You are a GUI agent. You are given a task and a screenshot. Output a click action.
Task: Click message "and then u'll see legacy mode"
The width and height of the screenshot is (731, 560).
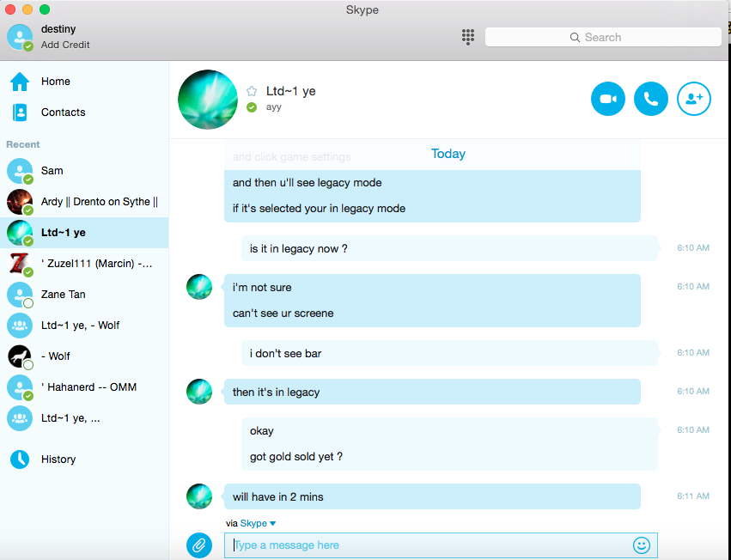pyautogui.click(x=308, y=182)
